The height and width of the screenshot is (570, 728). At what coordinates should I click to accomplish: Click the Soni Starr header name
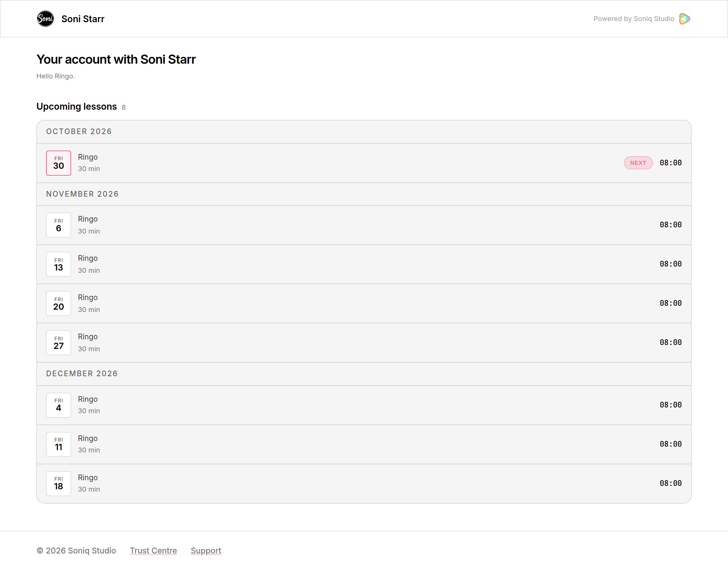click(x=83, y=19)
